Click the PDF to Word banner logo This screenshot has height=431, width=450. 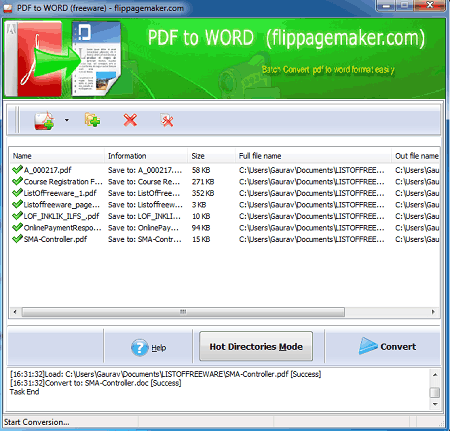tap(63, 59)
